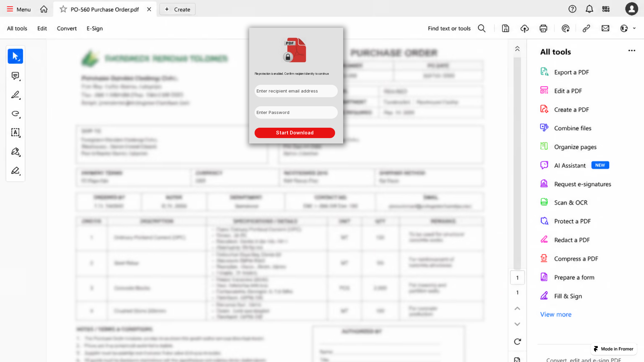Open the notifications bell

click(589, 9)
